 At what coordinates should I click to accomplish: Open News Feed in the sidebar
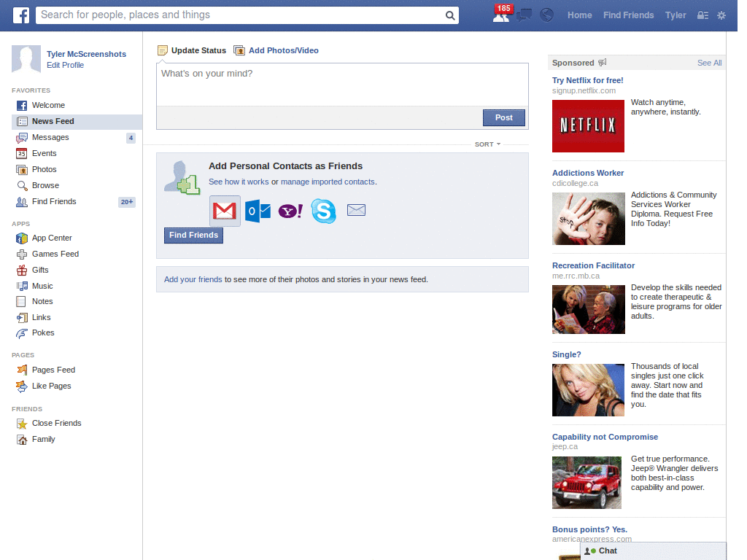77,122
